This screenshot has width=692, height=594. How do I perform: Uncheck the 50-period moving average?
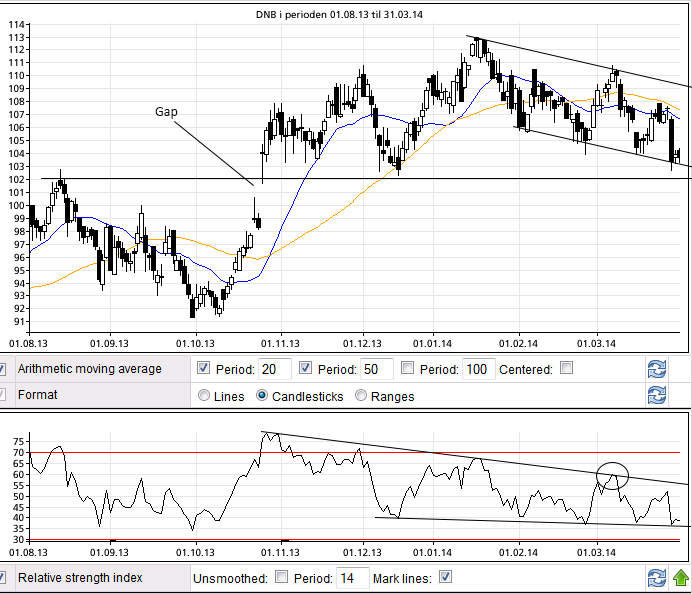coord(307,368)
